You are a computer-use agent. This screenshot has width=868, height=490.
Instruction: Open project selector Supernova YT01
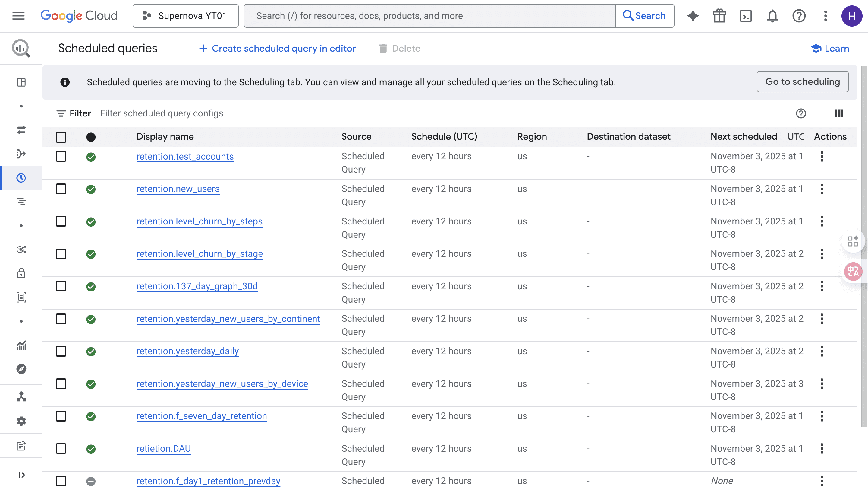pyautogui.click(x=185, y=16)
